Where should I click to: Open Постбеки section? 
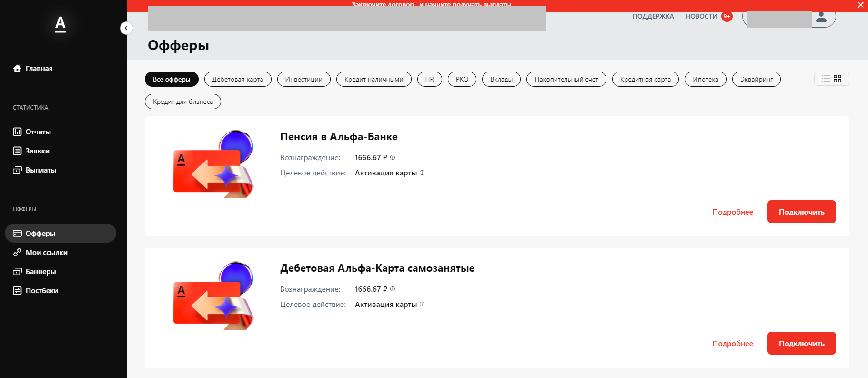pos(36,291)
